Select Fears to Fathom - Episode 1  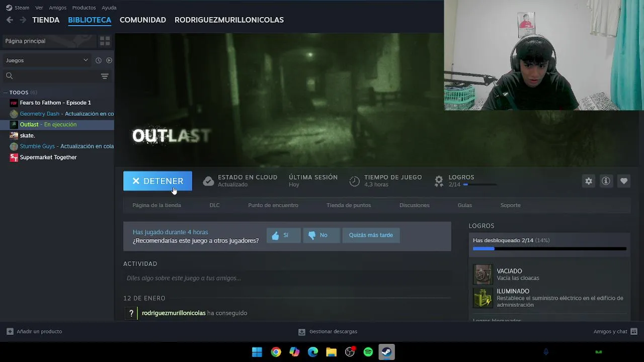pos(55,103)
